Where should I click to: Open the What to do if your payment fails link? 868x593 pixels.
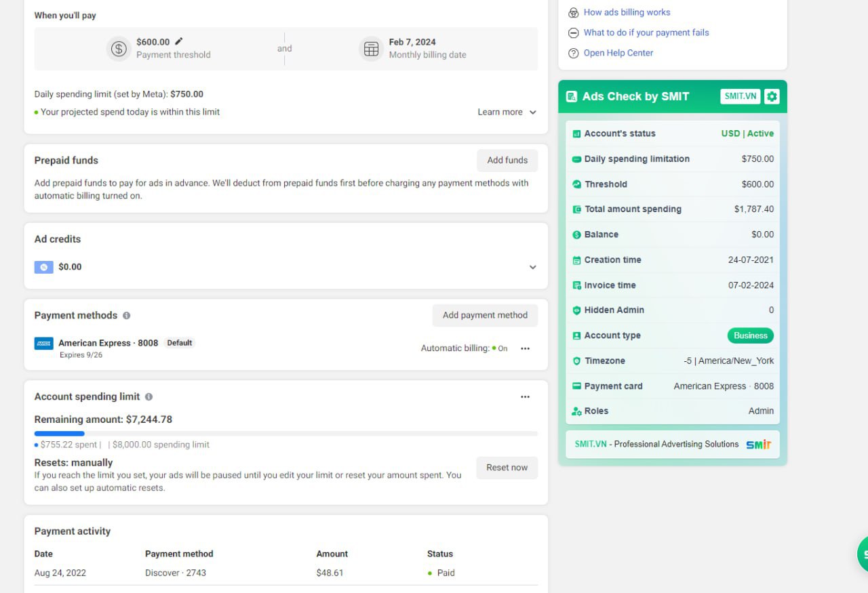pyautogui.click(x=646, y=33)
